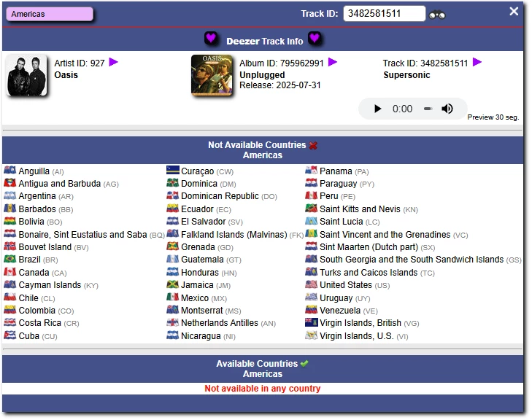Click purple heart right of Deezer Track Info

[315, 38]
